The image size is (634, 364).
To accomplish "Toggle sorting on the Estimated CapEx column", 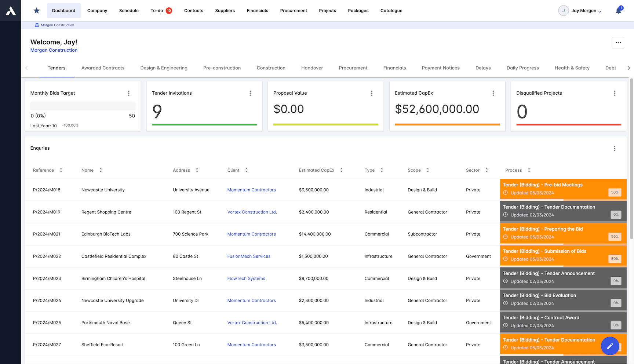I will (341, 170).
